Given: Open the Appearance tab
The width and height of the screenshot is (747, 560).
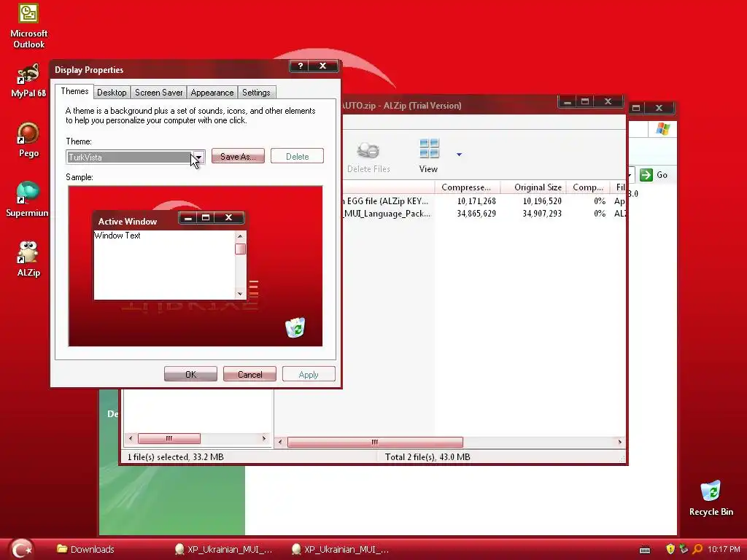Looking at the screenshot, I should click(212, 93).
